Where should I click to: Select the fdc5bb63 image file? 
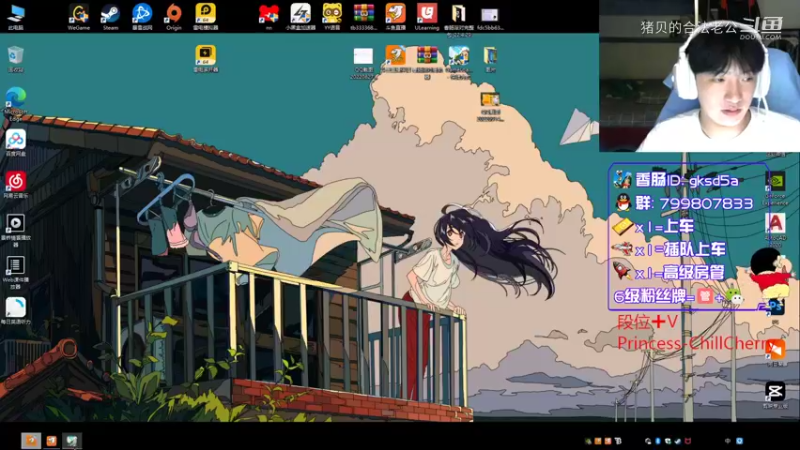coord(490,18)
